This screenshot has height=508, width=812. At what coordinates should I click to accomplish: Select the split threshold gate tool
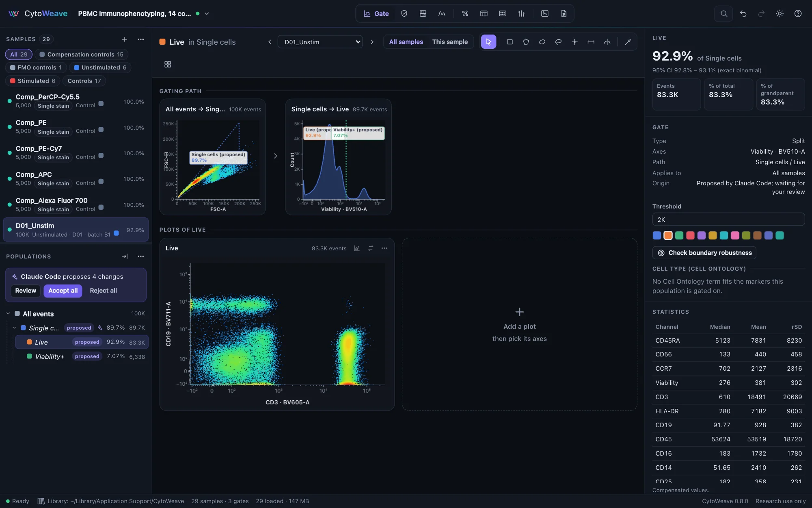607,42
